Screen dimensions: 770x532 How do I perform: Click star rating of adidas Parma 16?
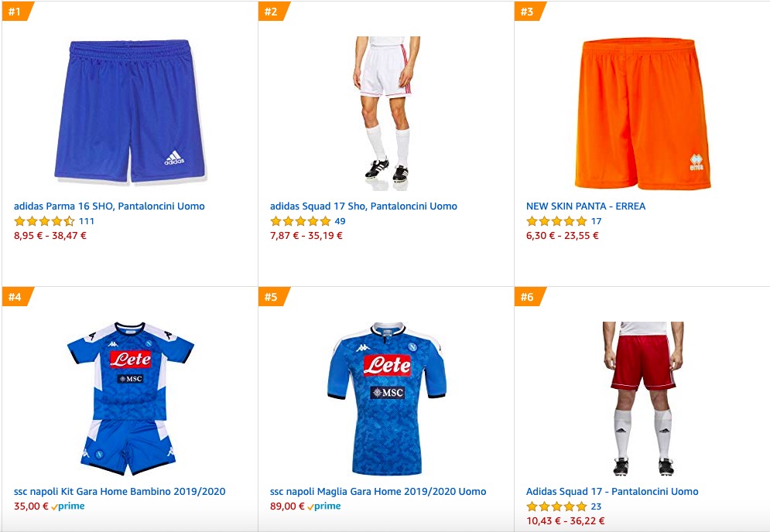point(44,221)
